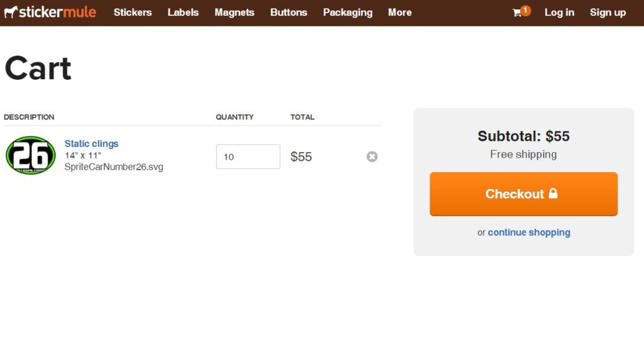This screenshot has width=644, height=350.
Task: Click the 14" x 11" size text
Action: 82,155
